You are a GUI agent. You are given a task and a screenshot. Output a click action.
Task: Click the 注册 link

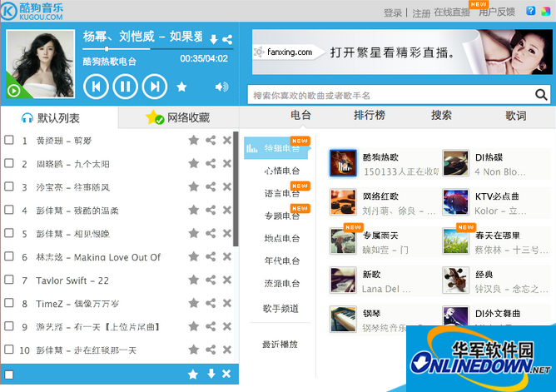[x=421, y=13]
